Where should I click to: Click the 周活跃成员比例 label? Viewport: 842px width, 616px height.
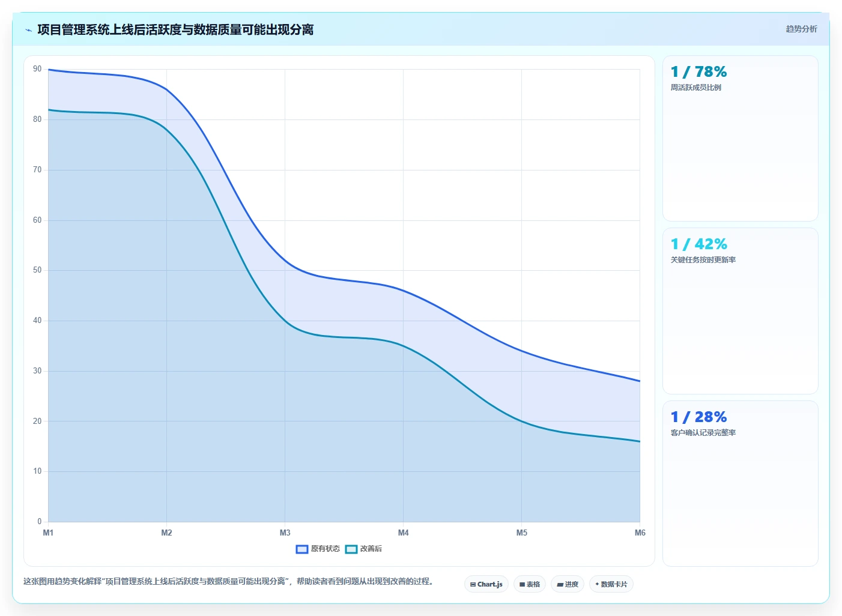[x=695, y=88]
